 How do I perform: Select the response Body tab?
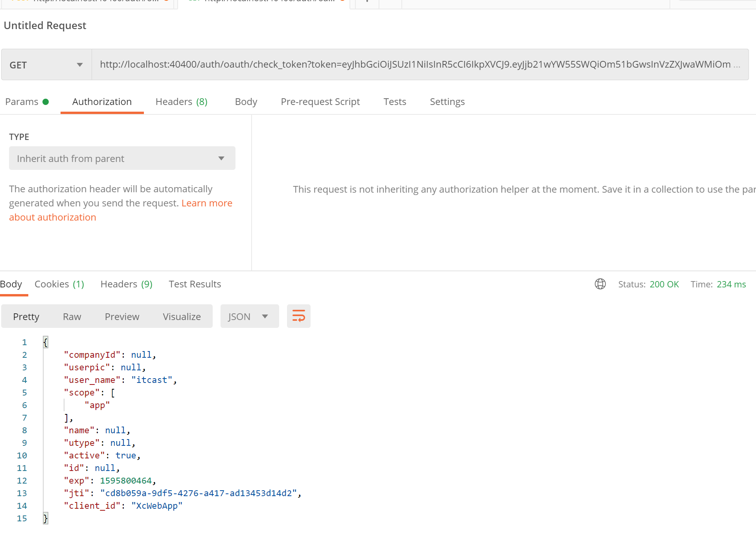pos(11,284)
